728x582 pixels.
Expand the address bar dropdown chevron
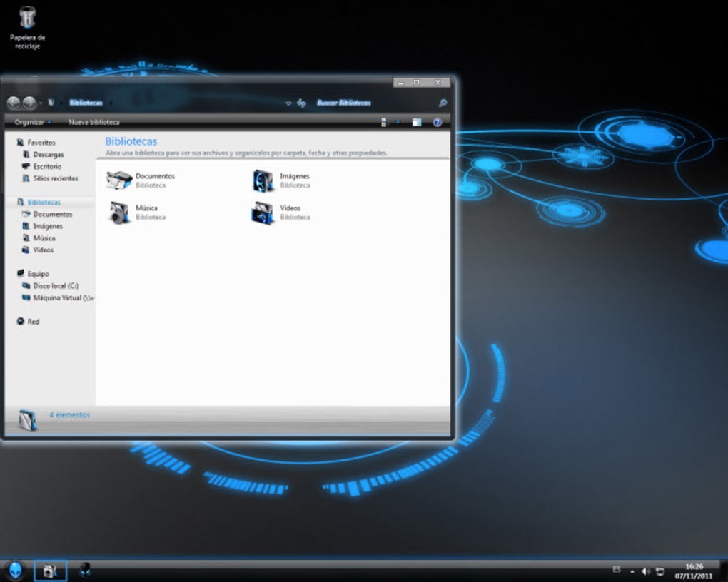288,103
